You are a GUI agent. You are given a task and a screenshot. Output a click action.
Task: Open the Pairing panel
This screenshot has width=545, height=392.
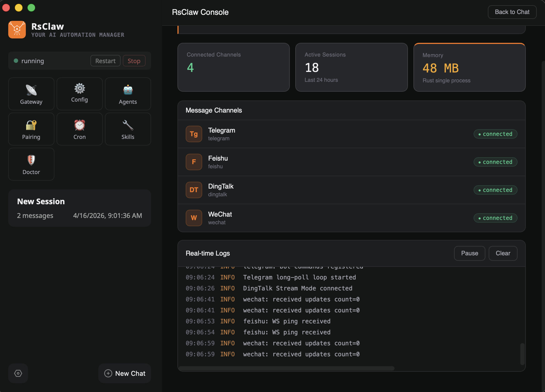pyautogui.click(x=31, y=129)
